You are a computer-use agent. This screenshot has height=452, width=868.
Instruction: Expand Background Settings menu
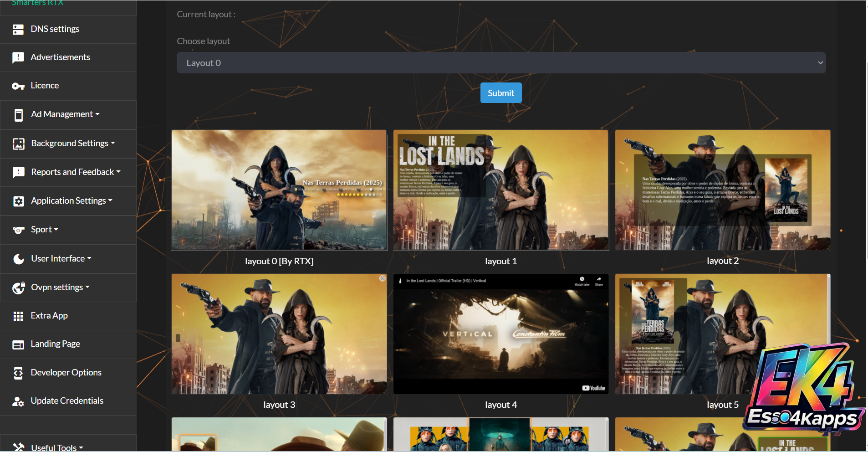[73, 144]
